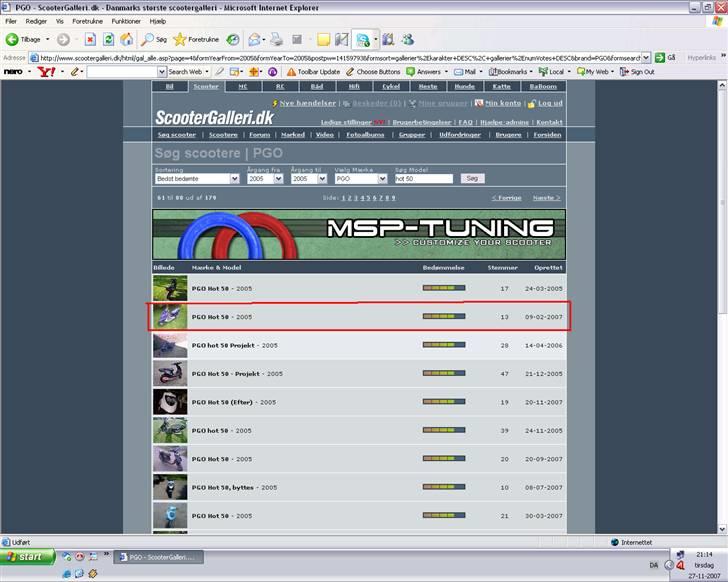This screenshot has width=728, height=582.
Task: Click rating bar of 'PGO Hot 50, byttes'
Action: pyautogui.click(x=444, y=487)
